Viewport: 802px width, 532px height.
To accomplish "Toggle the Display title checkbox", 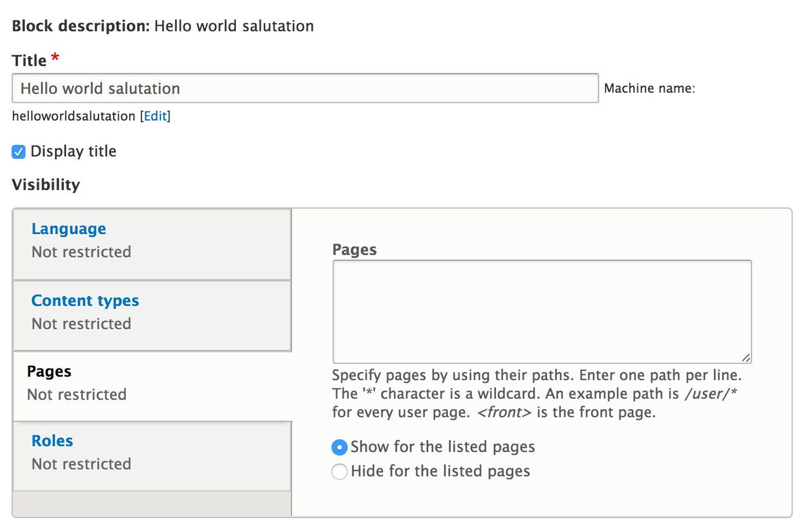I will tap(19, 152).
